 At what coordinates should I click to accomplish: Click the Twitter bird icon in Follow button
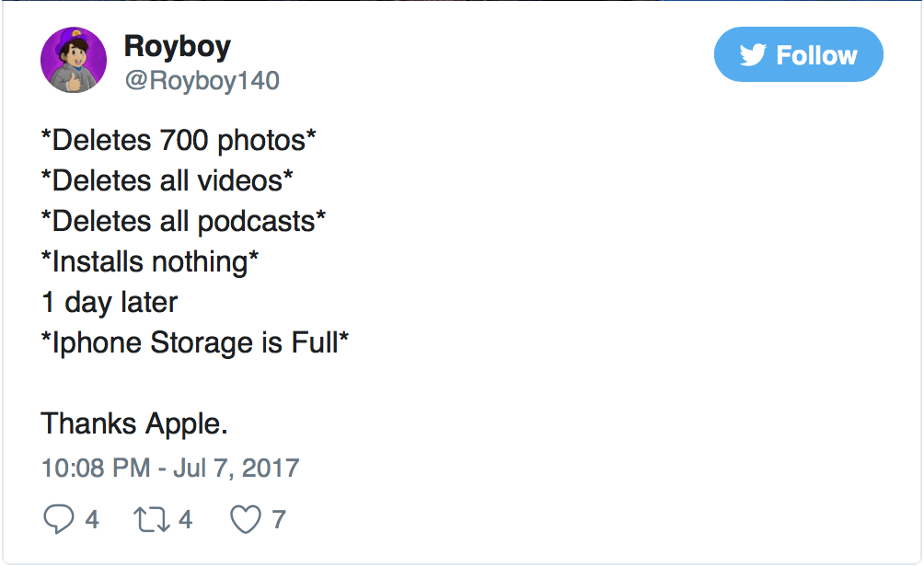pyautogui.click(x=752, y=55)
